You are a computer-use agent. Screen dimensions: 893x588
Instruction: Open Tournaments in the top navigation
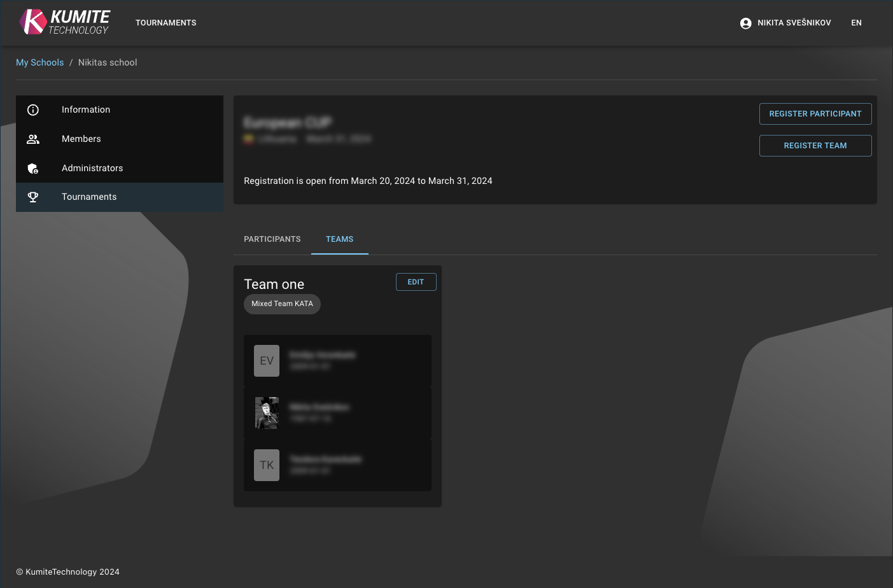(165, 23)
